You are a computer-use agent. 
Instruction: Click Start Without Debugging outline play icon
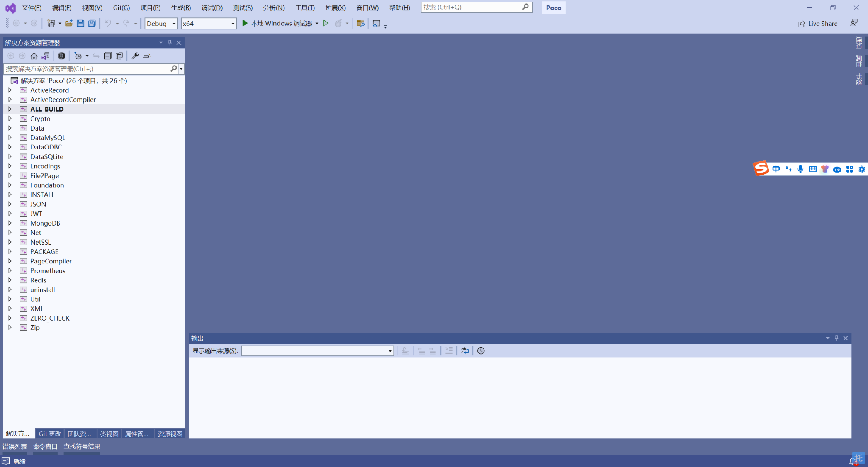(326, 24)
